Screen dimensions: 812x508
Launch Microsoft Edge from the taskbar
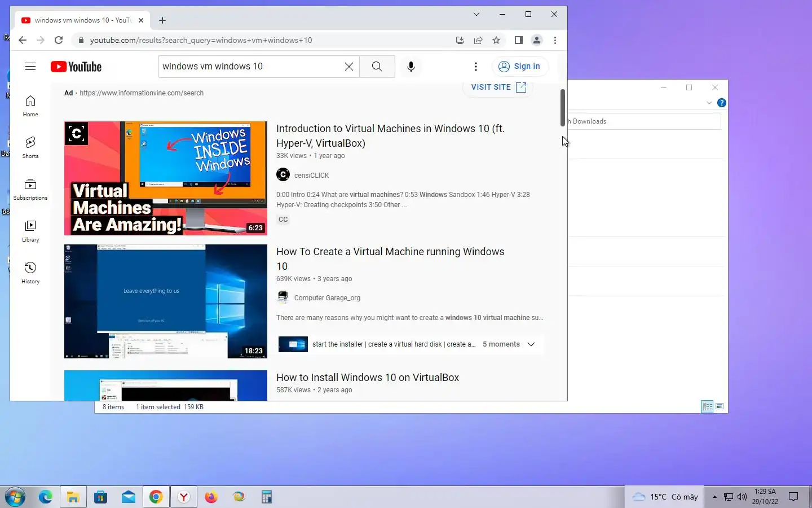pyautogui.click(x=46, y=497)
